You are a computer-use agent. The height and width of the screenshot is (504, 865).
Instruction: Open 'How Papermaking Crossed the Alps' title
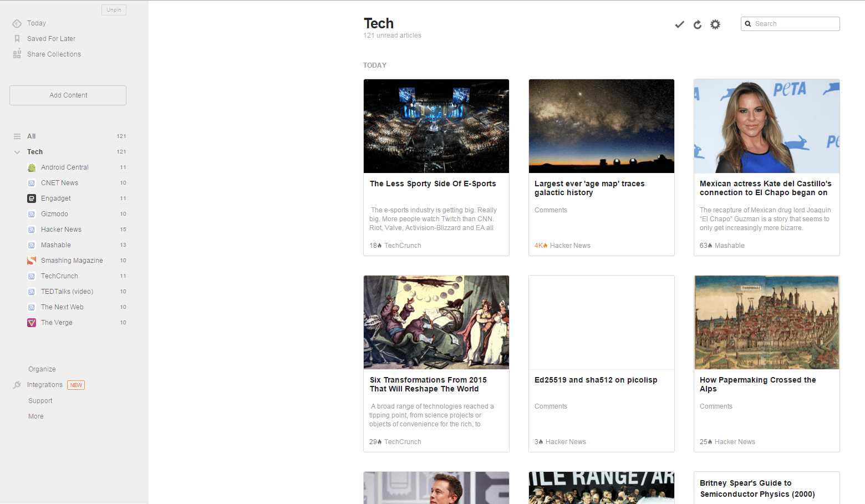[758, 384]
